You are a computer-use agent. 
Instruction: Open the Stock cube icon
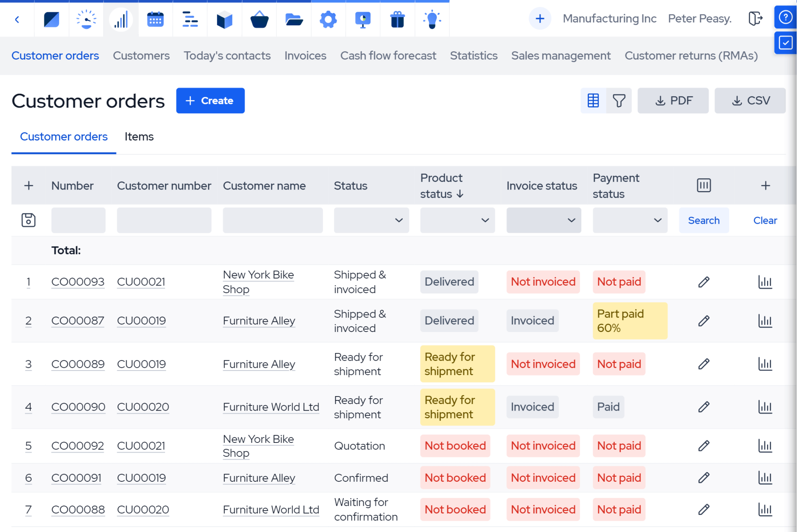pyautogui.click(x=224, y=19)
